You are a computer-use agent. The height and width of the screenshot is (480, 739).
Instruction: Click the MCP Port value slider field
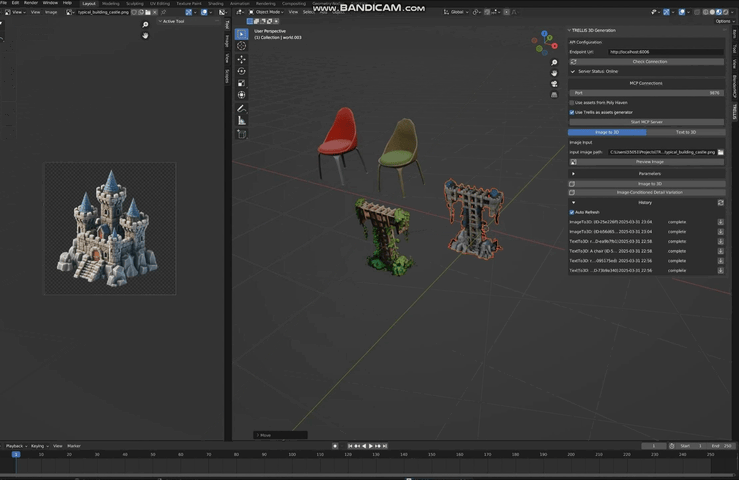[646, 93]
